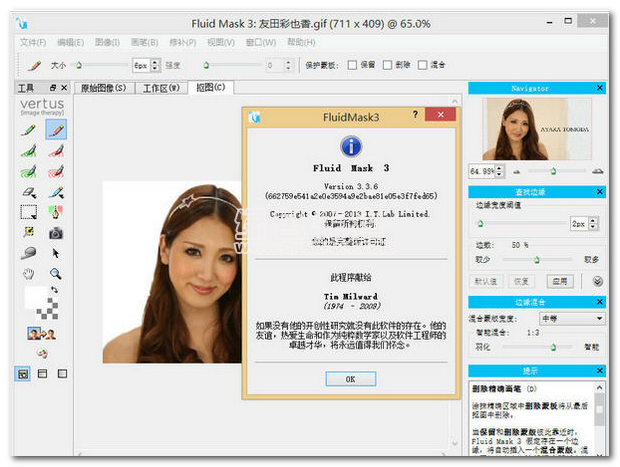620x467 pixels.
Task: Toggle the 混合 mask protection checkbox
Action: click(x=422, y=65)
